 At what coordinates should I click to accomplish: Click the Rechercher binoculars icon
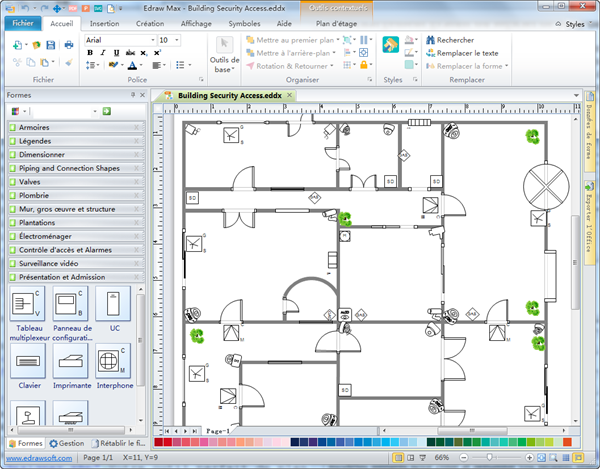tap(428, 39)
